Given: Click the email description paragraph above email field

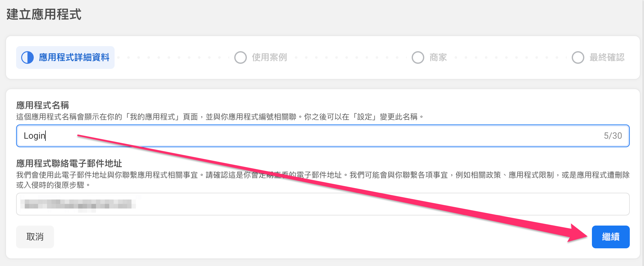Looking at the screenshot, I should 323,179.
